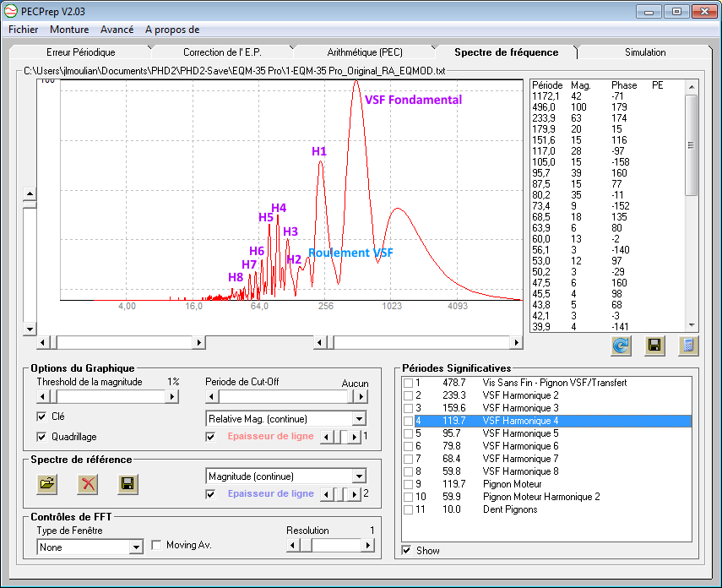
Task: Click the Phase column header
Action: pos(624,85)
